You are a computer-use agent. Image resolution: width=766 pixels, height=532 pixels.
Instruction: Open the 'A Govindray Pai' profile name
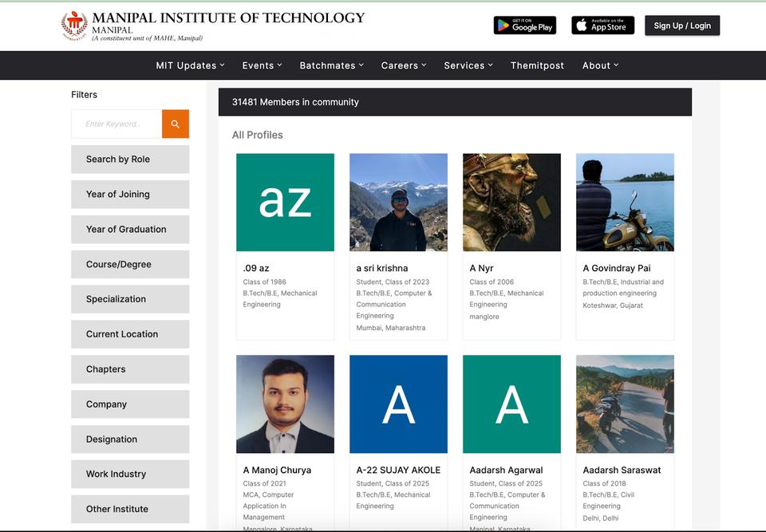pos(617,268)
